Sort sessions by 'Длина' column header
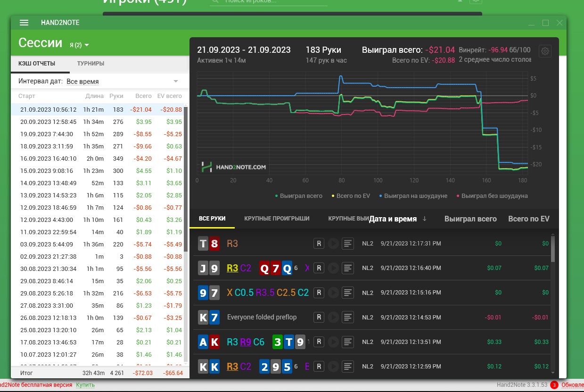This screenshot has width=584, height=392. (94, 96)
